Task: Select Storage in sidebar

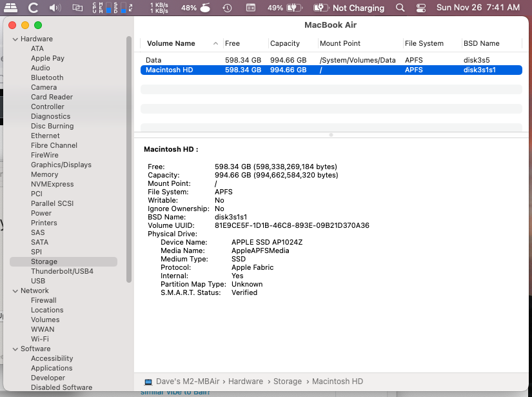Action: pyautogui.click(x=63, y=262)
